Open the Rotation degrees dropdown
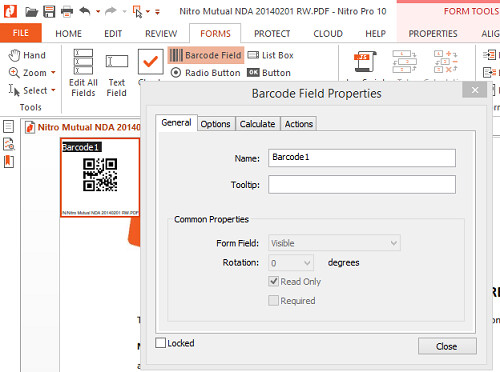The width and height of the screenshot is (500, 372). click(x=291, y=263)
